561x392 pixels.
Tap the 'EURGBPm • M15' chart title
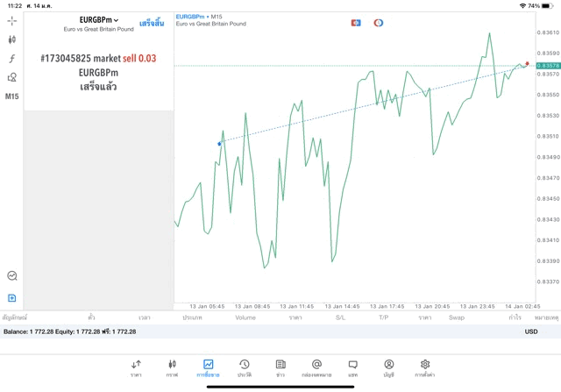click(199, 17)
